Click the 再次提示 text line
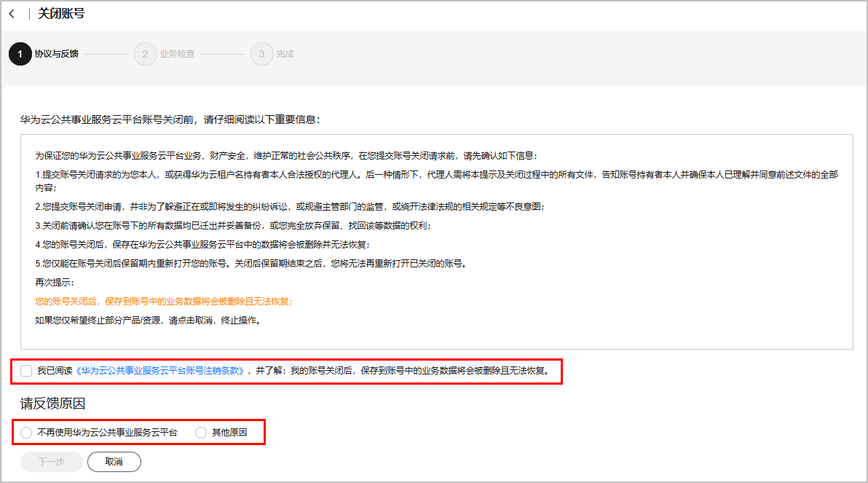This screenshot has height=483, width=868. (55, 283)
